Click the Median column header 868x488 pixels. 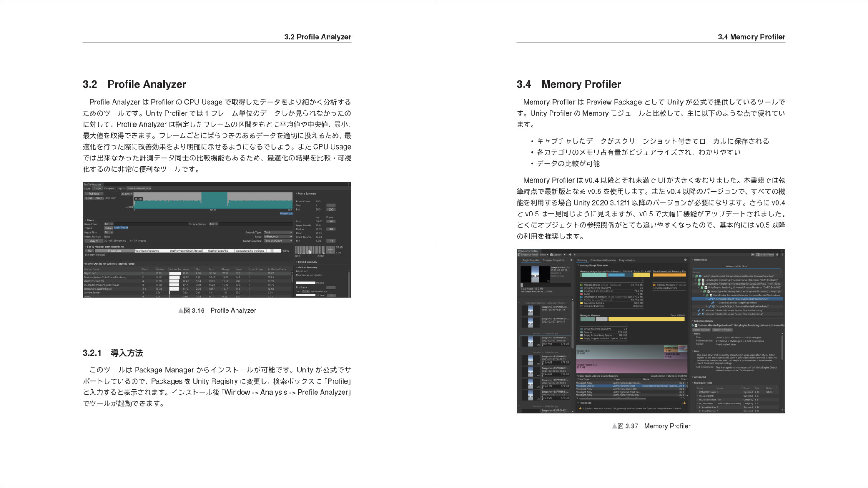(160, 269)
